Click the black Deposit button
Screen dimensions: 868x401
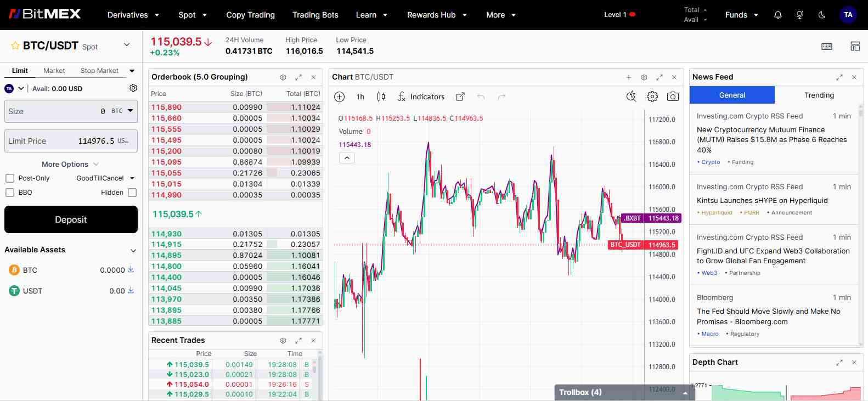[x=71, y=219]
